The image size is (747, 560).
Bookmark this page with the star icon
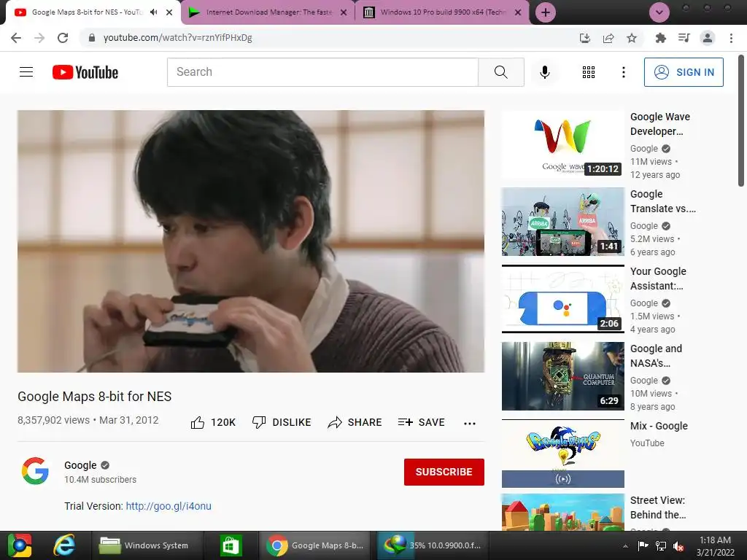[632, 38]
